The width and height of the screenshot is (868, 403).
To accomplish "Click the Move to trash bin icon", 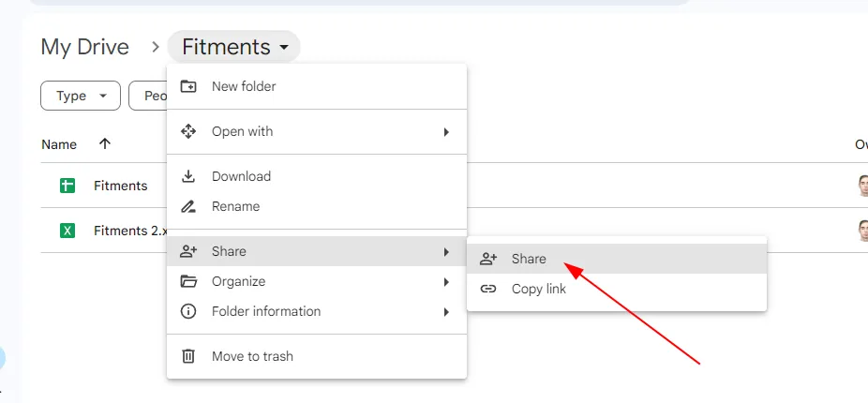I will tap(188, 356).
